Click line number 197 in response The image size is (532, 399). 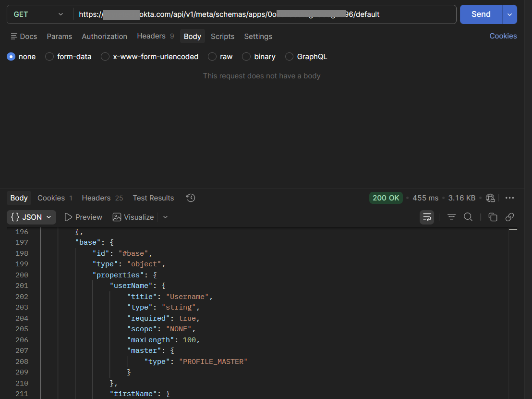click(x=22, y=242)
